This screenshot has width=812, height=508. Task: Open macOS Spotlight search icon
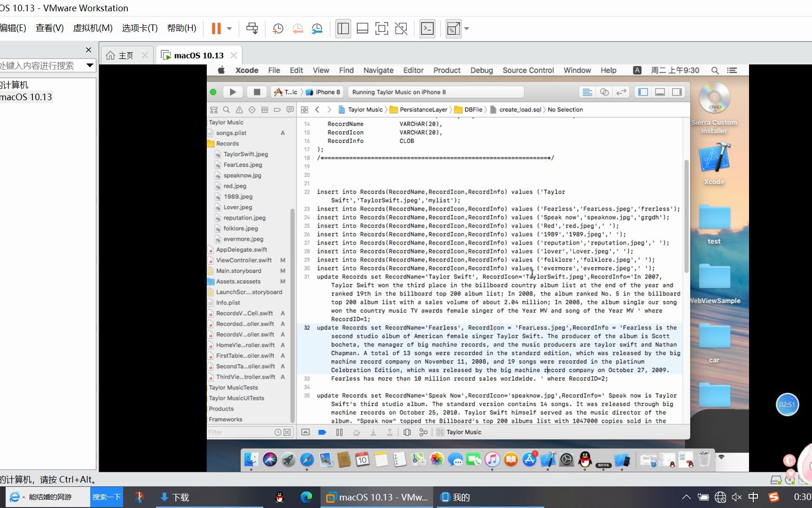[715, 70]
